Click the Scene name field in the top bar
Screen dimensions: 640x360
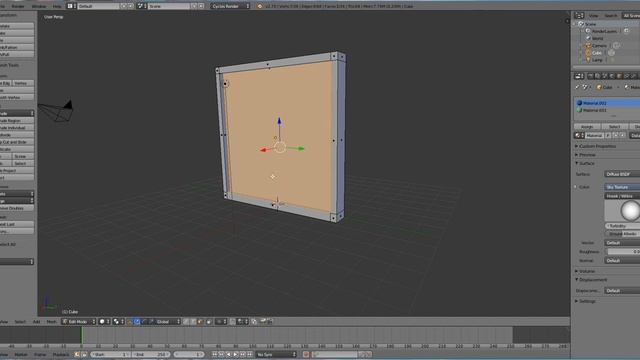pyautogui.click(x=169, y=6)
